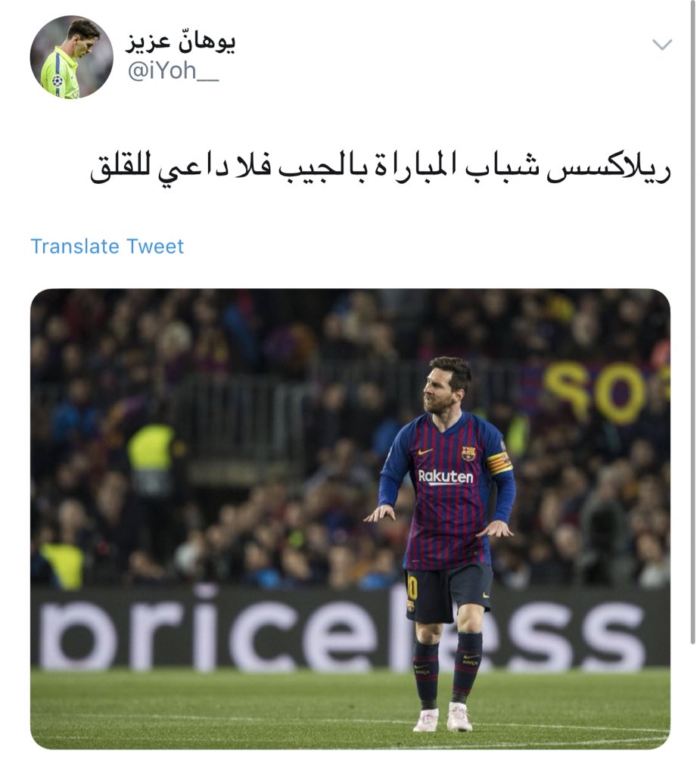Click the yellow Nike swoosh on the jersey
This screenshot has width=700, height=775.
coord(425,451)
